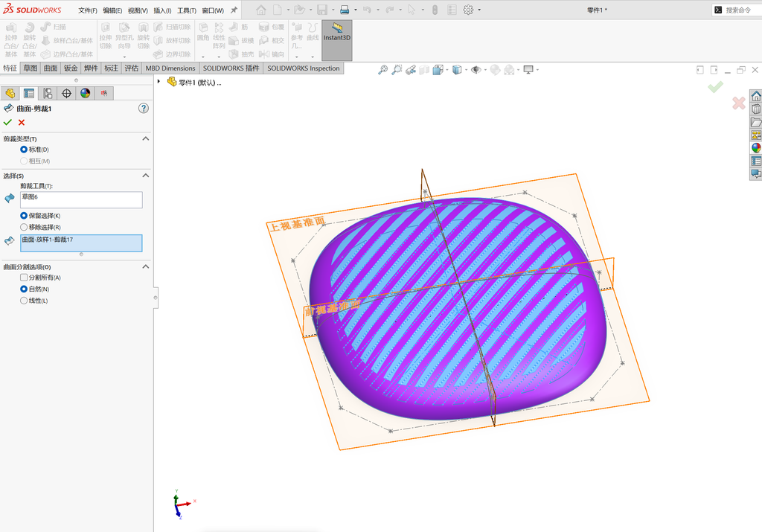
Task: Click the 搜索命令 search field
Action: (x=737, y=10)
